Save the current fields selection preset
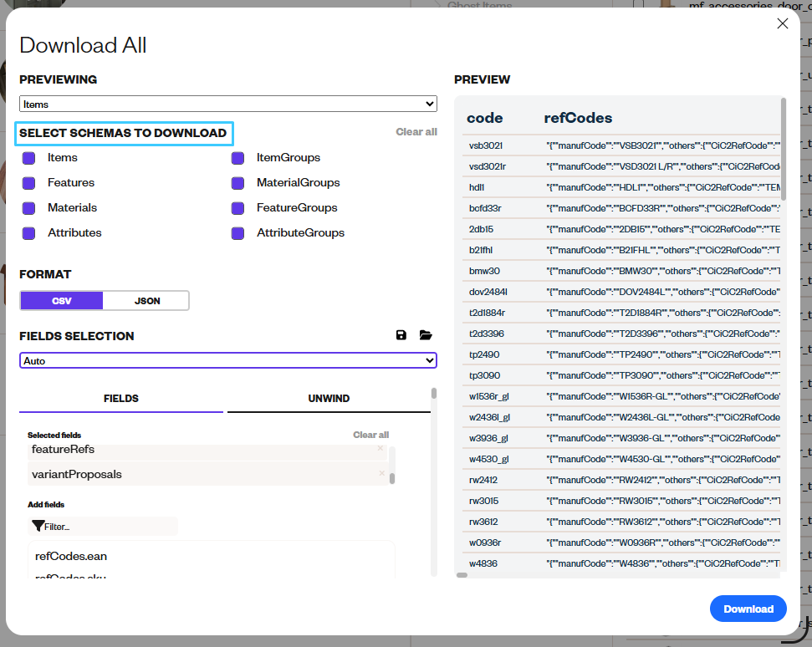Image resolution: width=812 pixels, height=647 pixels. pos(401,335)
